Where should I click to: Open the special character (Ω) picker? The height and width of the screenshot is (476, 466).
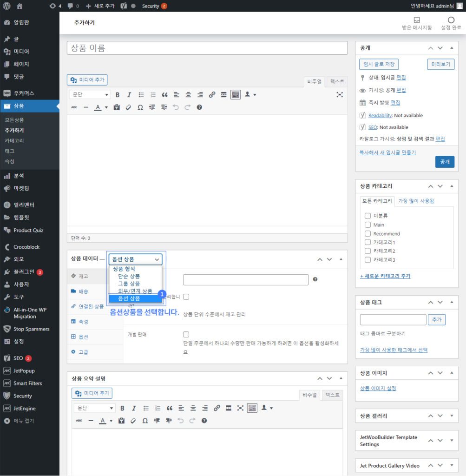pos(140,107)
